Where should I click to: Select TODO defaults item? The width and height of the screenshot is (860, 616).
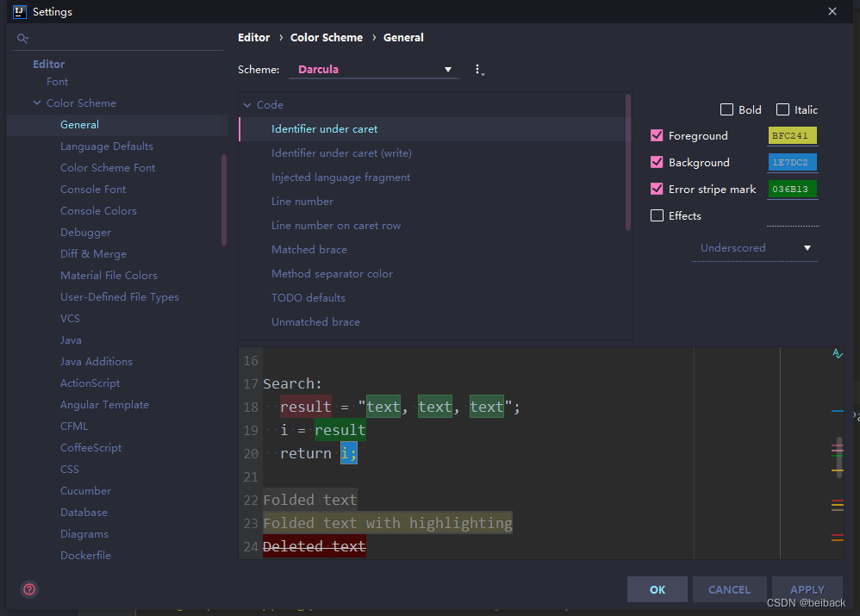[x=308, y=298]
